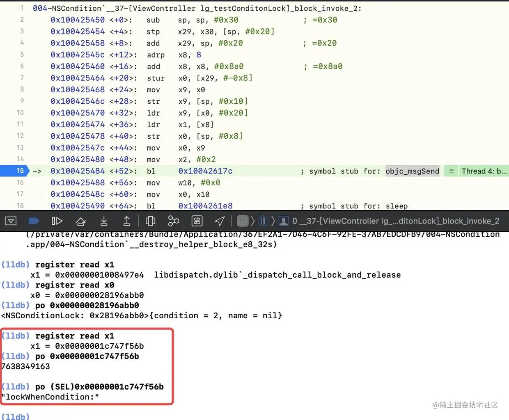Click the 'w10, #0x0' operand on line 16
Screen dimensions: 509x420
pyautogui.click(x=199, y=183)
